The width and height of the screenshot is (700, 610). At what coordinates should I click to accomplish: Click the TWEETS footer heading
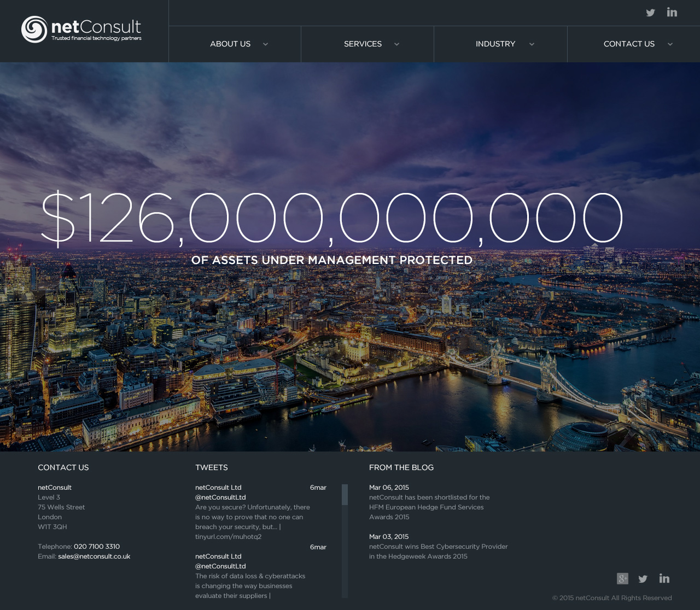point(212,467)
